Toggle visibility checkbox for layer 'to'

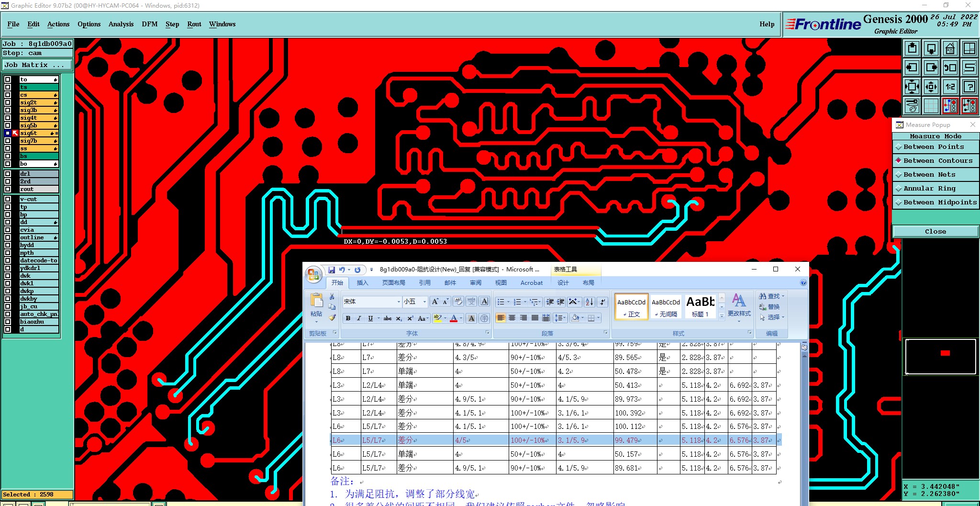(x=8, y=79)
